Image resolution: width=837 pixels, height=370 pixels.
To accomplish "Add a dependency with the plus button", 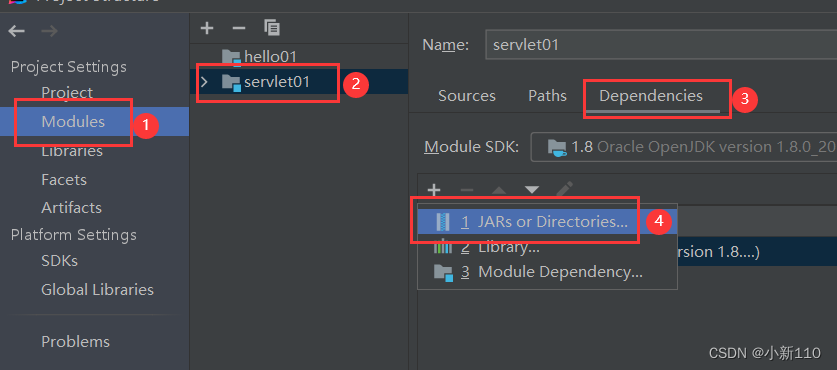I will pos(434,190).
